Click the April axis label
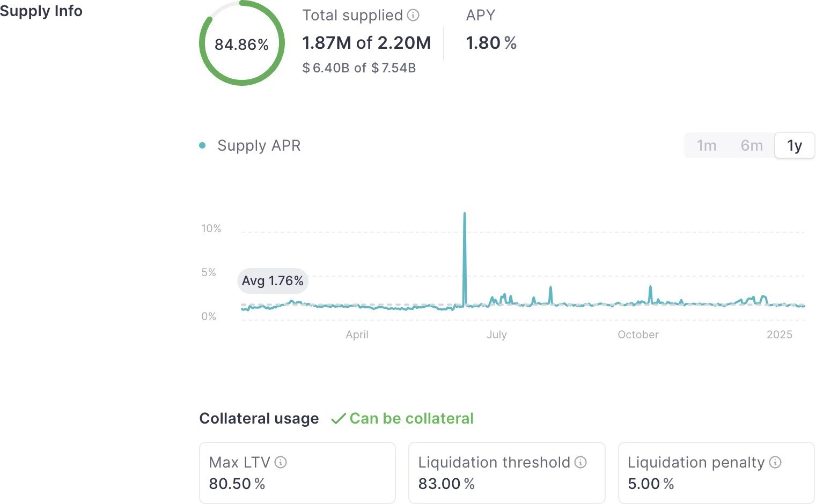 pos(357,335)
